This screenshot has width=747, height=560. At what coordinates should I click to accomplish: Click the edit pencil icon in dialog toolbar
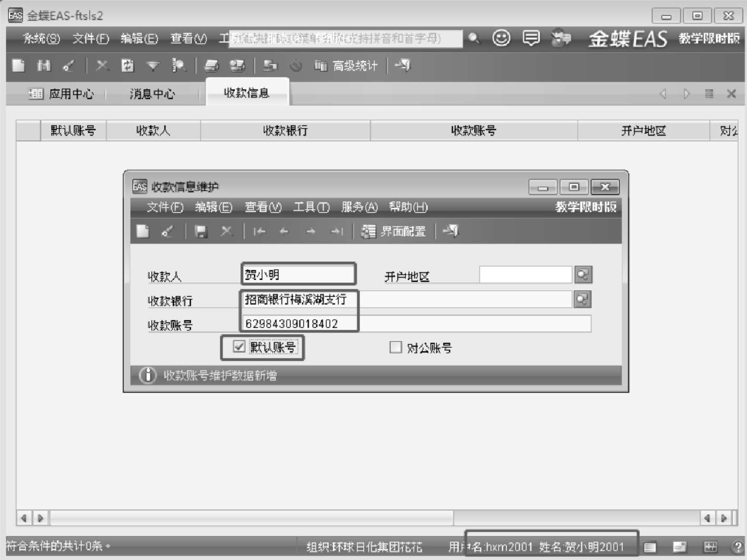(167, 231)
